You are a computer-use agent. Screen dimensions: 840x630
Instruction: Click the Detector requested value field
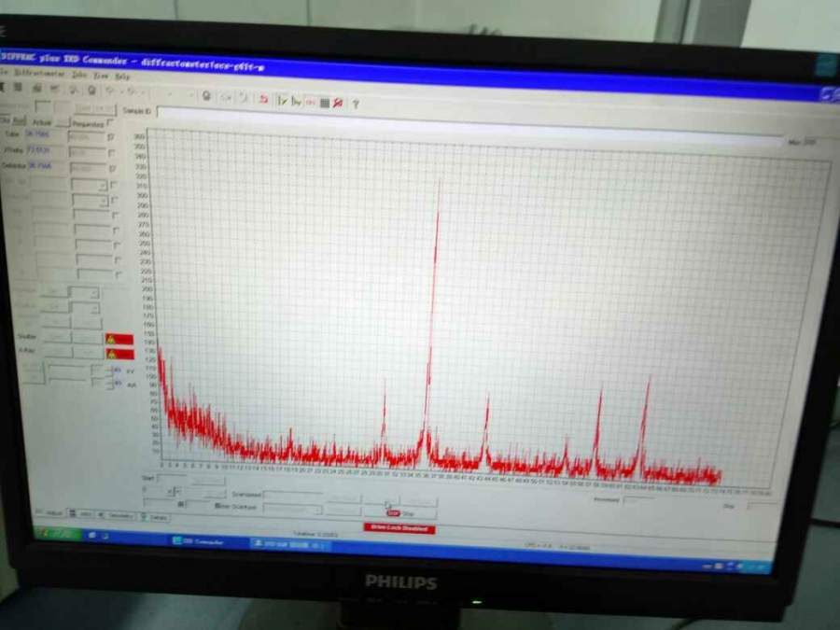[88, 168]
